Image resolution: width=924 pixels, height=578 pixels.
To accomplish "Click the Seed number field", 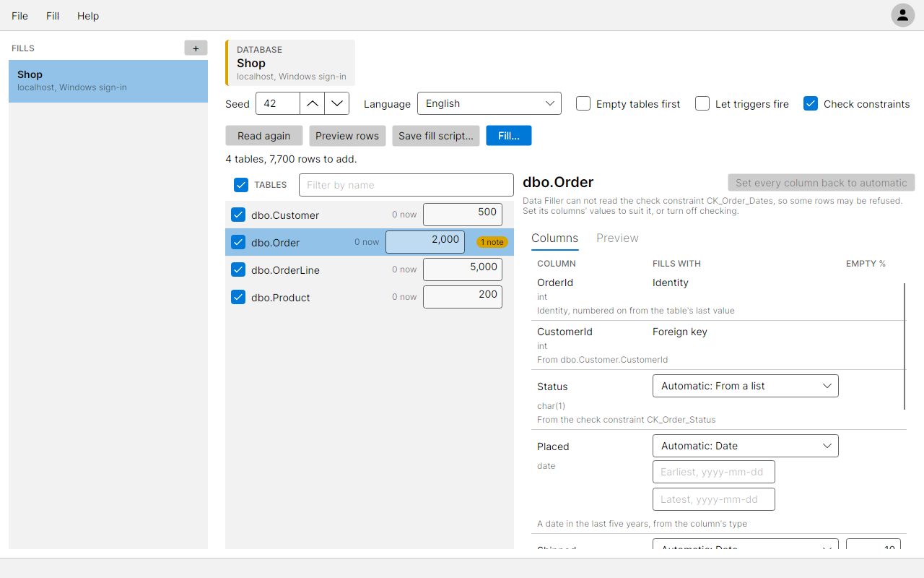I will [277, 103].
